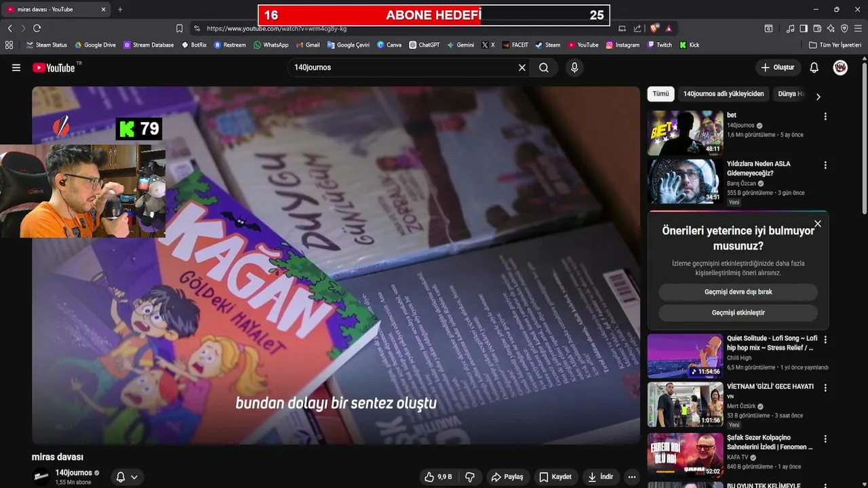The height and width of the screenshot is (488, 868).
Task: Toggle channel notification bell for 140journos
Action: [x=121, y=477]
